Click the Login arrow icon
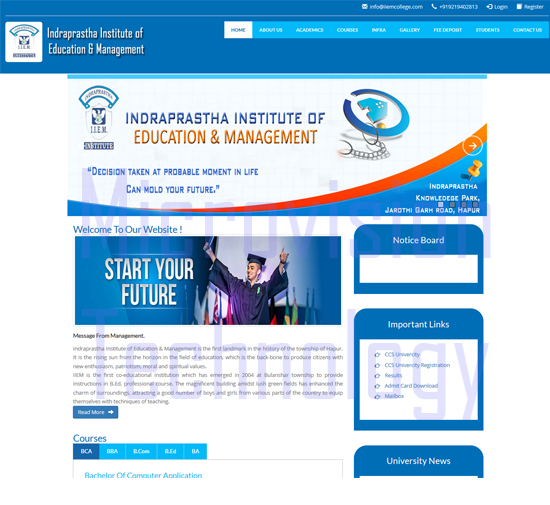This screenshot has height=505, width=550. coord(489,7)
